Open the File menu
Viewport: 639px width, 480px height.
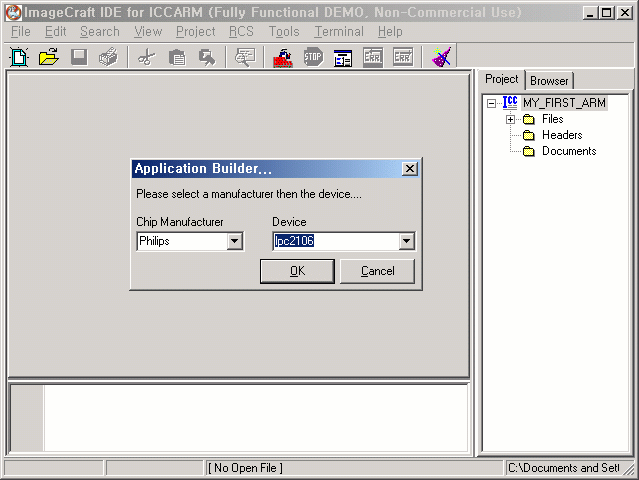click(x=20, y=31)
